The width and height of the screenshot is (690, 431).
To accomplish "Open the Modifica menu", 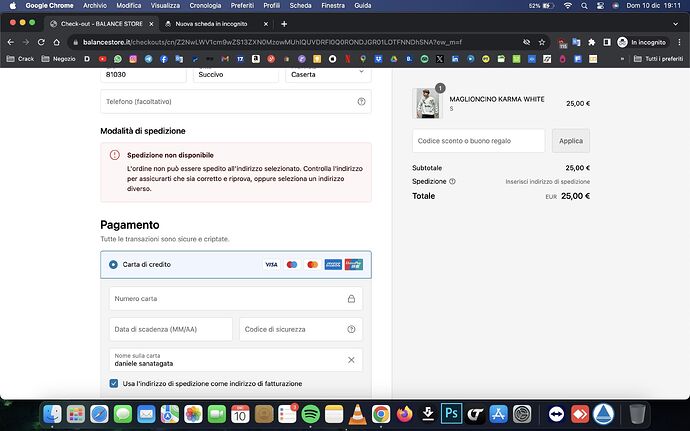I will point(128,6).
